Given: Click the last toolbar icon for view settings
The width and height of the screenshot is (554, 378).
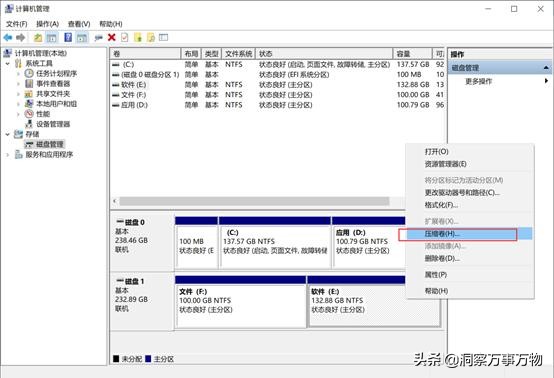Looking at the screenshot, I should [163, 37].
